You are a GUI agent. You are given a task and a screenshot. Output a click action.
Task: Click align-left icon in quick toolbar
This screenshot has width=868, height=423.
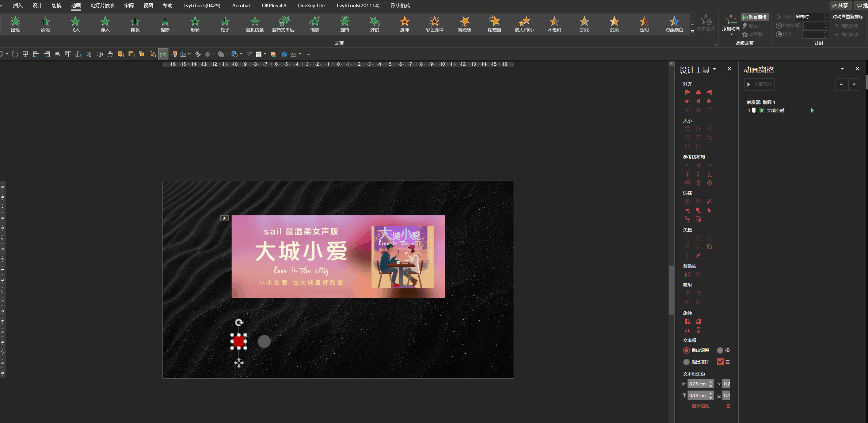tap(36, 54)
